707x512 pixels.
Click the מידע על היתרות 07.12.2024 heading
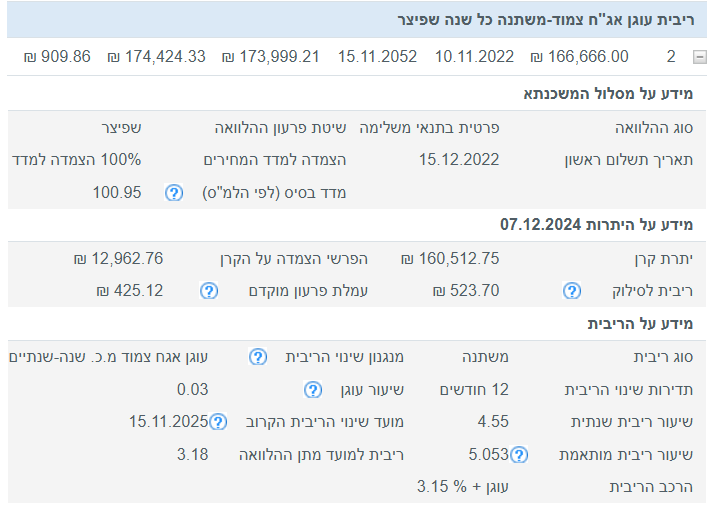603,225
